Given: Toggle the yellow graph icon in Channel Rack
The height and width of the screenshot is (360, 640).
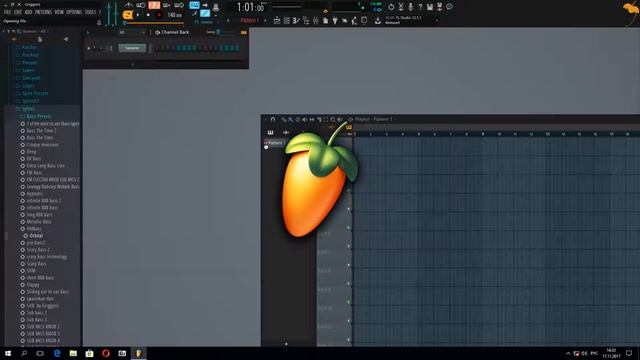Looking at the screenshot, I should pos(244,32).
